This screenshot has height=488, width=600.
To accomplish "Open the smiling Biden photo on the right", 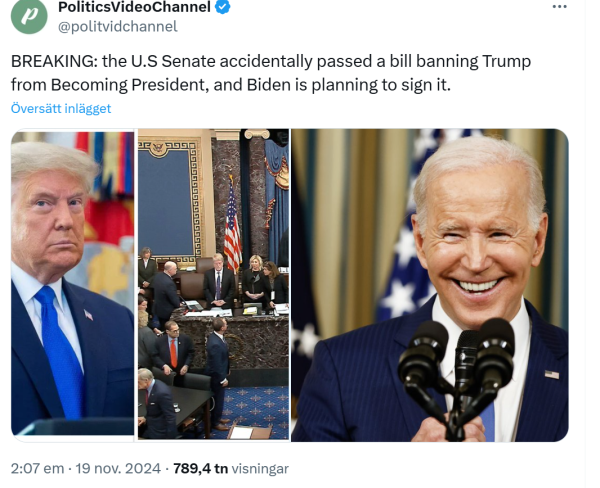I will pos(430,285).
